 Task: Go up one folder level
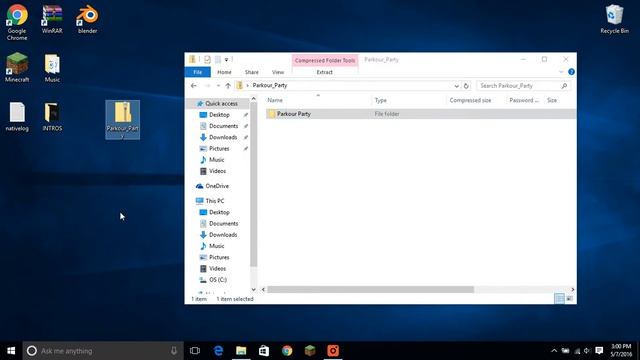pyautogui.click(x=228, y=86)
